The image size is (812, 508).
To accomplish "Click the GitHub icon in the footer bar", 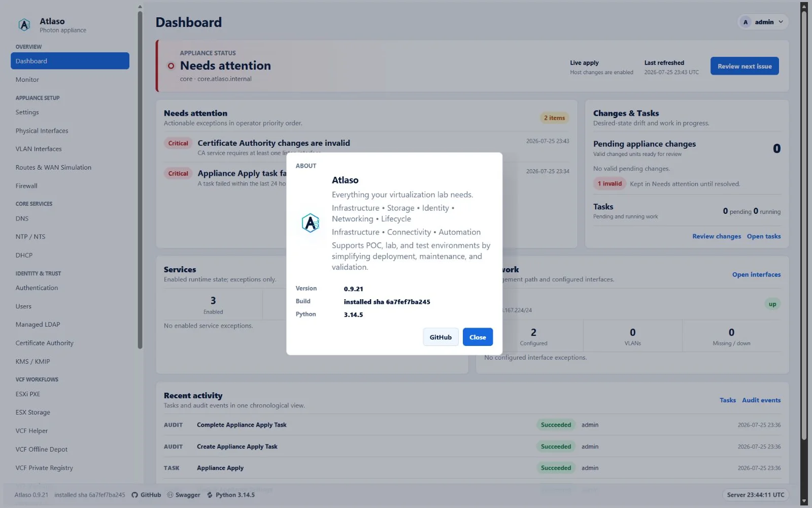I will (134, 495).
